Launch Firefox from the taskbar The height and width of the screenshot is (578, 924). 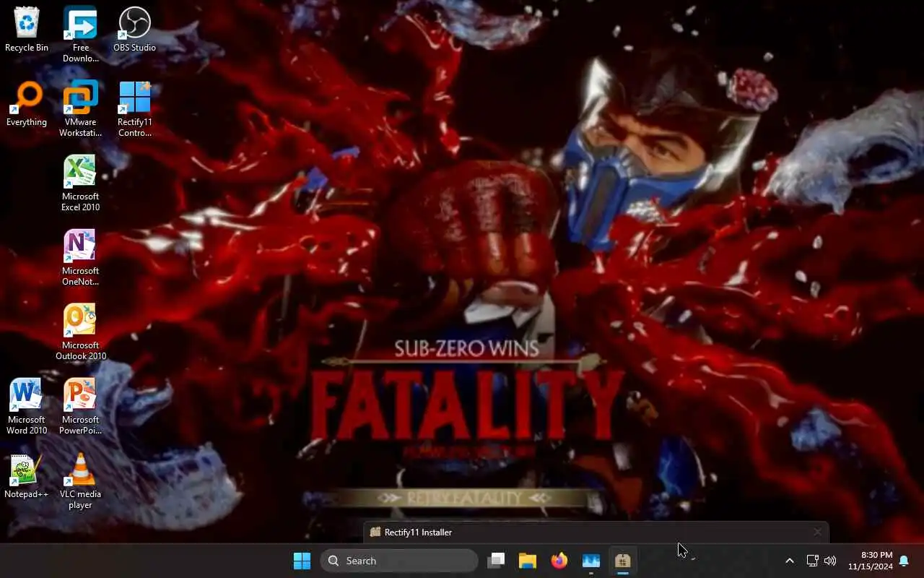pos(559,561)
